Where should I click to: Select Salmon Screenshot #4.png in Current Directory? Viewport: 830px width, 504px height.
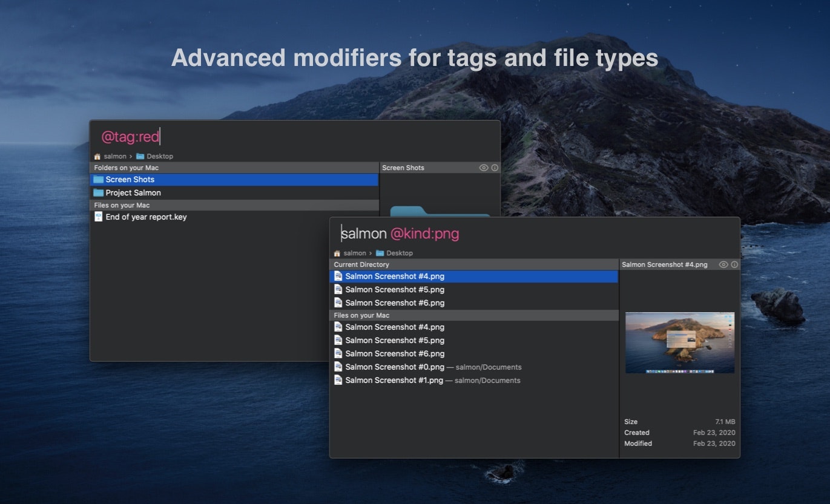coord(395,277)
